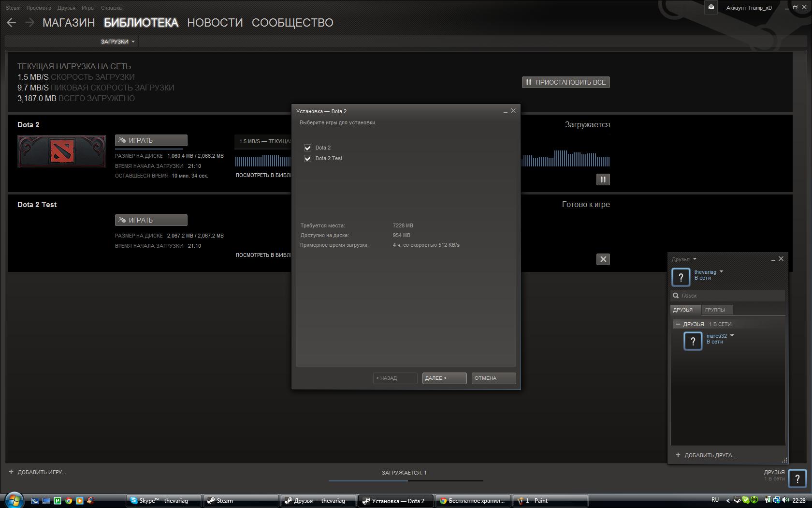The width and height of the screenshot is (812, 508).
Task: Switch to the Chrome window in the taskbar
Action: [x=473, y=501]
